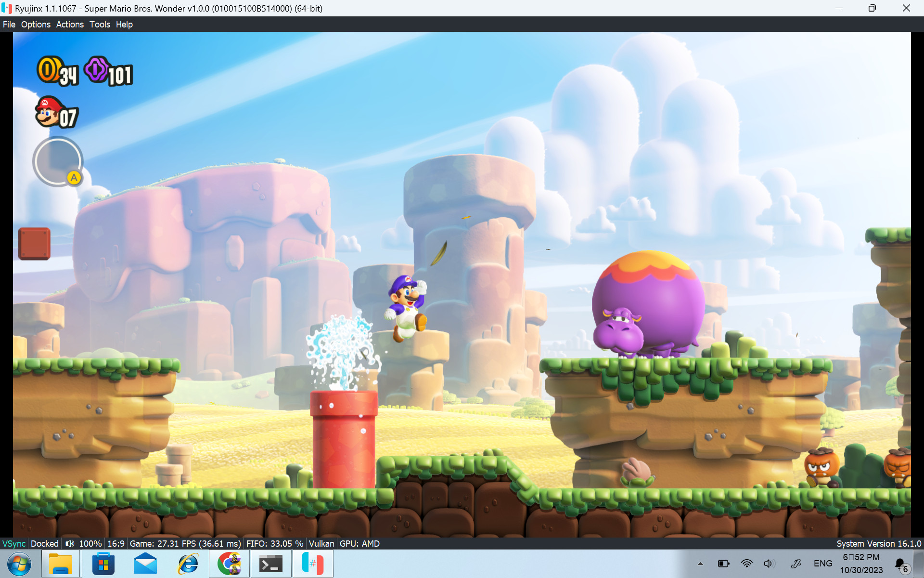This screenshot has width=924, height=578.
Task: Open the Options menu
Action: tap(36, 24)
